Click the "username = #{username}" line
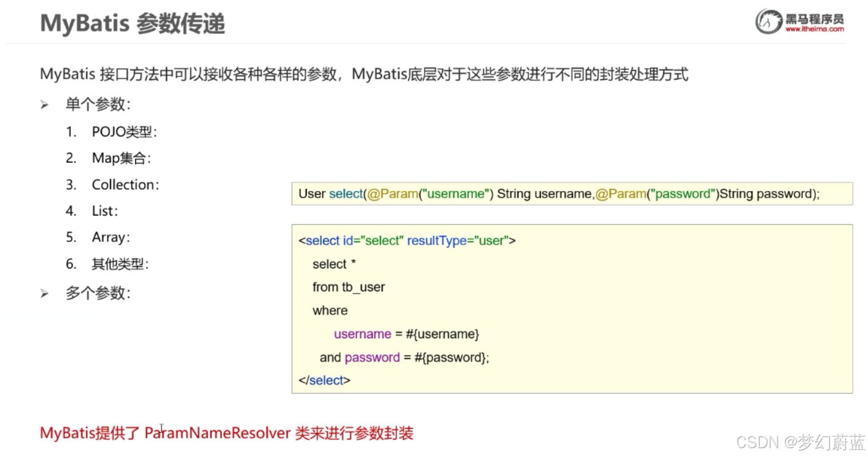868x458 pixels. pos(406,334)
